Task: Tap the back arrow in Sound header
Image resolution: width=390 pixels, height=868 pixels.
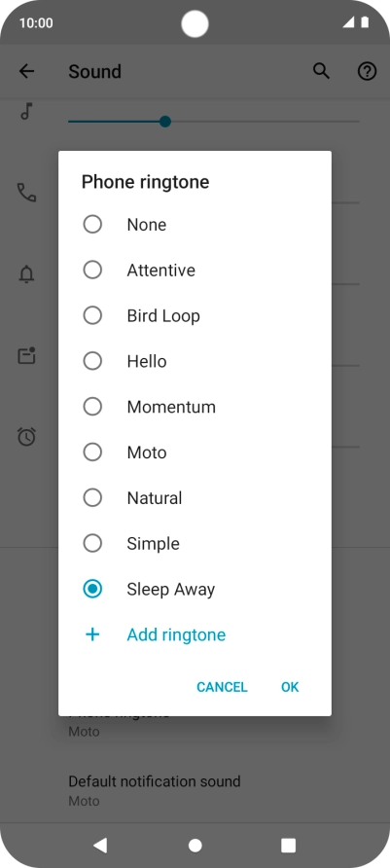Action: (x=26, y=71)
